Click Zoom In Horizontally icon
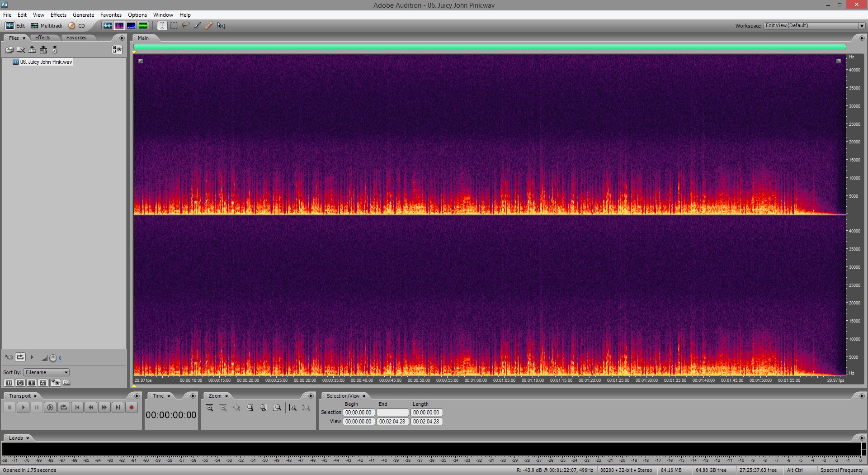This screenshot has height=475, width=868. click(209, 408)
